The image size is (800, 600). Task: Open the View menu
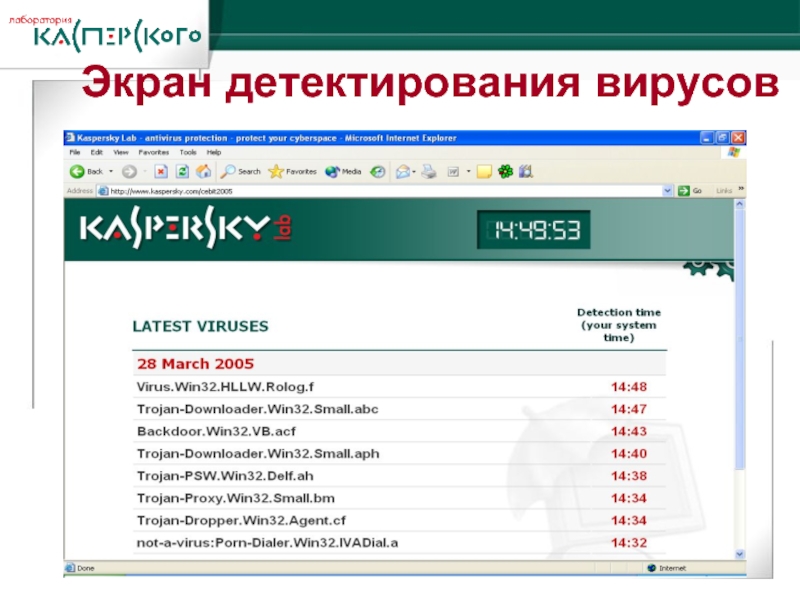coord(120,152)
